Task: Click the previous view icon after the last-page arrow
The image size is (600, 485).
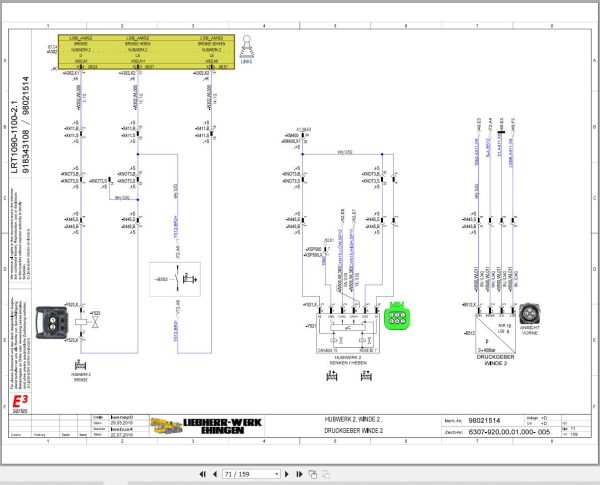Action: coord(313,474)
